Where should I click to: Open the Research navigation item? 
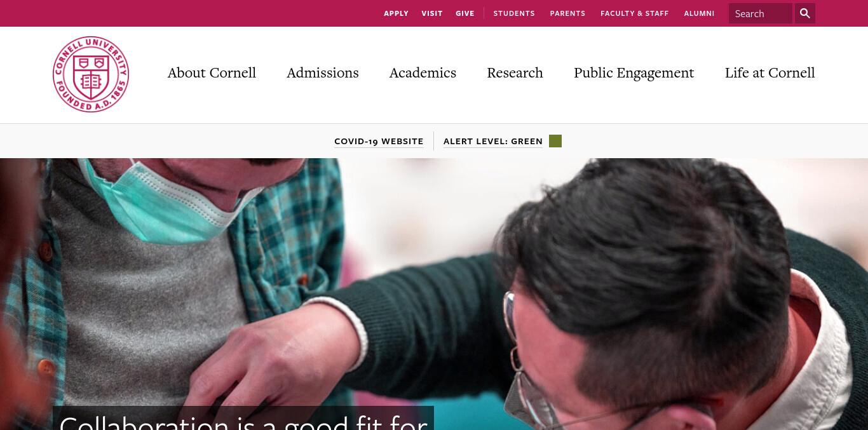tap(515, 73)
